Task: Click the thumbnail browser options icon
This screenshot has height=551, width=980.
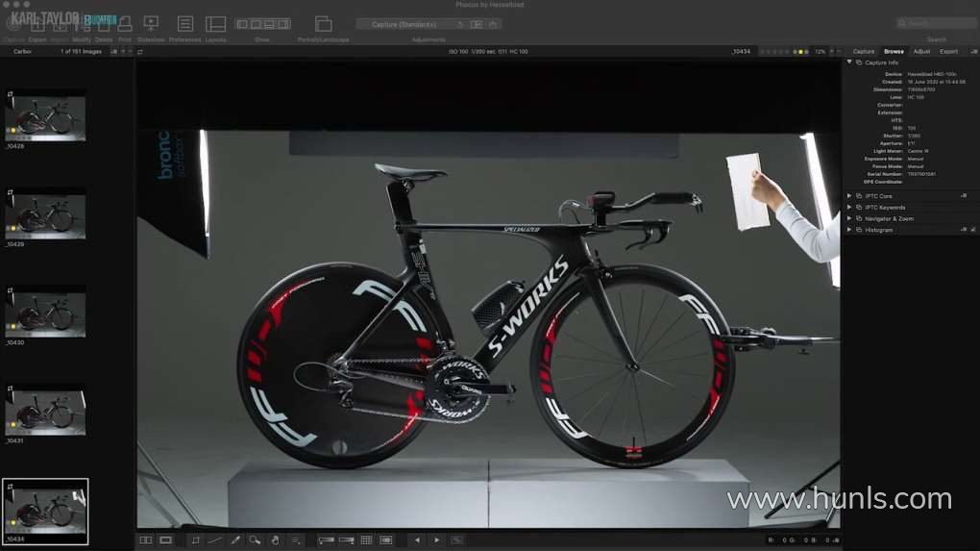Action: pyautogui.click(x=113, y=52)
